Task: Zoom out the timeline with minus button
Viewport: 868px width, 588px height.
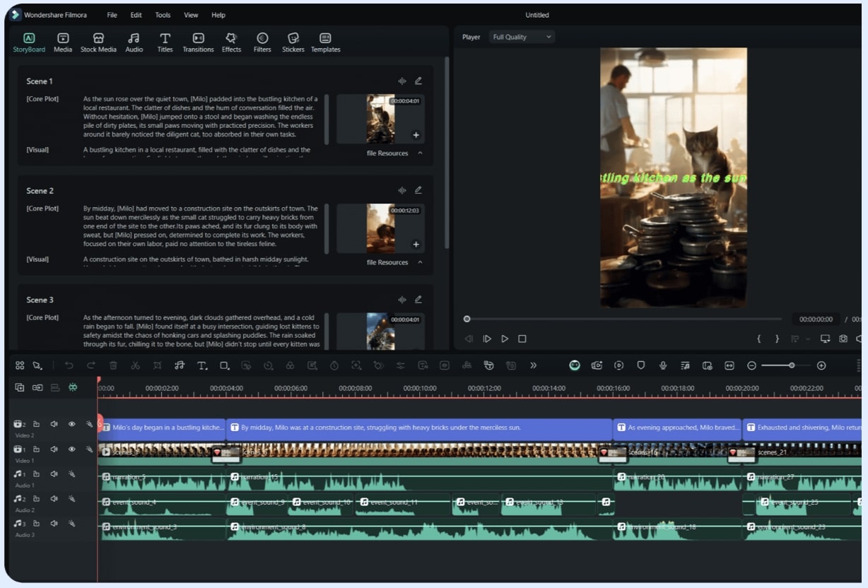Action: (751, 365)
